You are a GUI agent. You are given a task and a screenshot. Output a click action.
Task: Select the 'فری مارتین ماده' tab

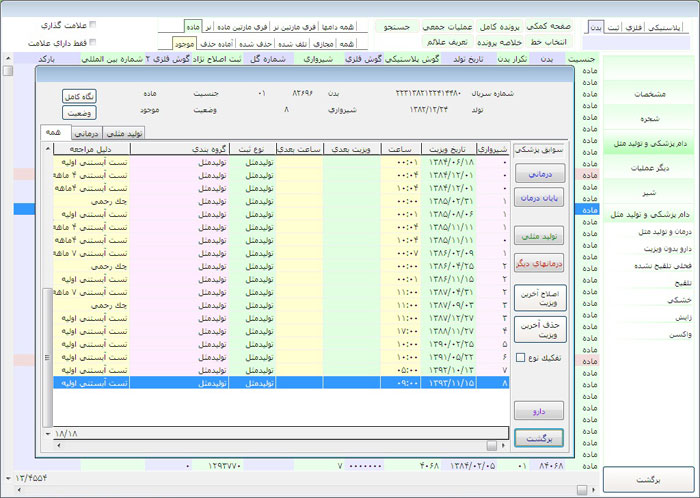(242, 27)
